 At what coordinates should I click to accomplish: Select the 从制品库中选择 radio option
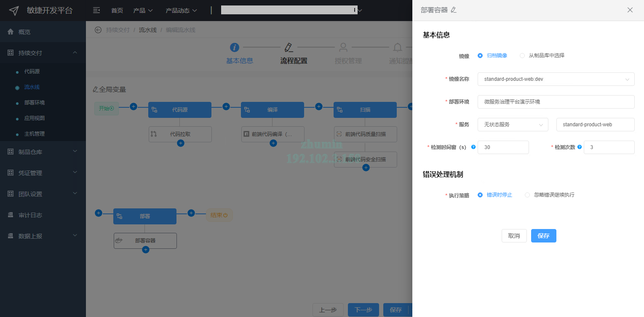point(522,55)
